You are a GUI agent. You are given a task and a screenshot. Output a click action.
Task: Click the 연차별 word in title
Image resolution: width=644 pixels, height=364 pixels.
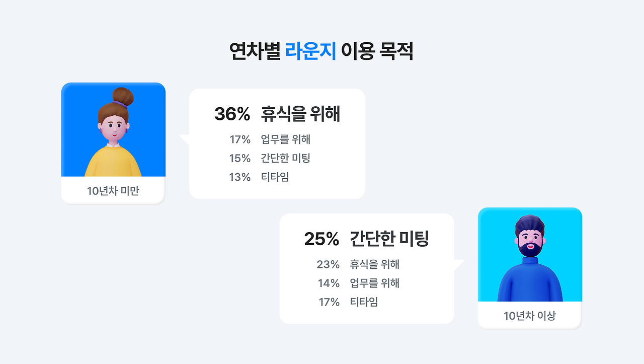coord(255,51)
